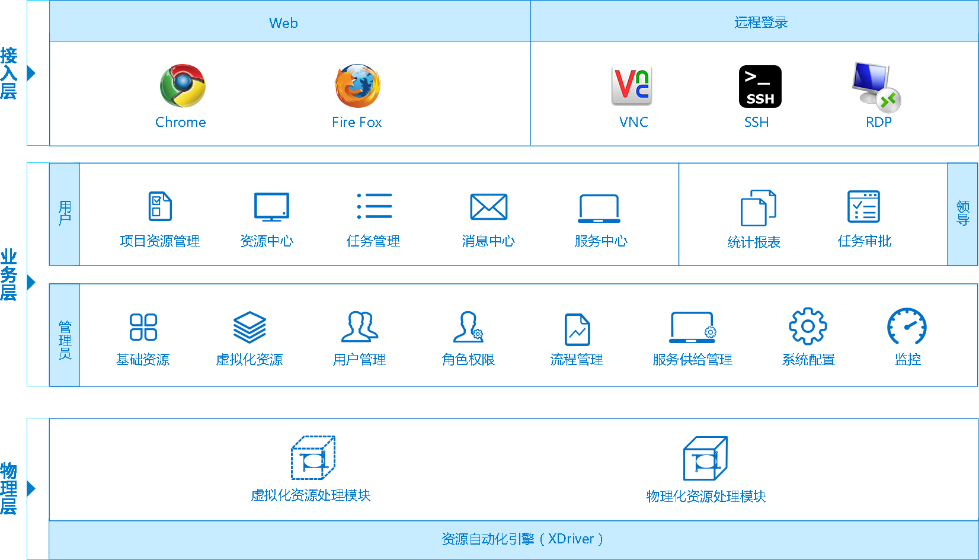Select the 领导 side label
Screen dimensions: 979x560
tap(963, 213)
